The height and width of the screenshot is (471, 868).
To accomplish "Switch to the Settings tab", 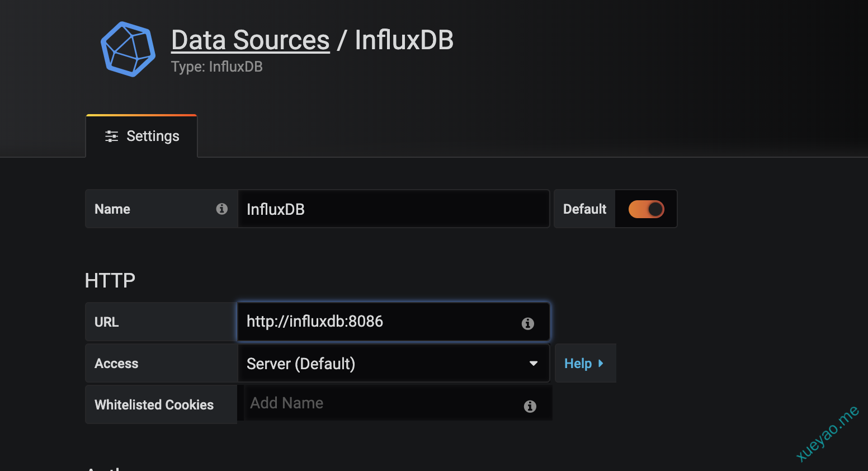I will [x=142, y=136].
